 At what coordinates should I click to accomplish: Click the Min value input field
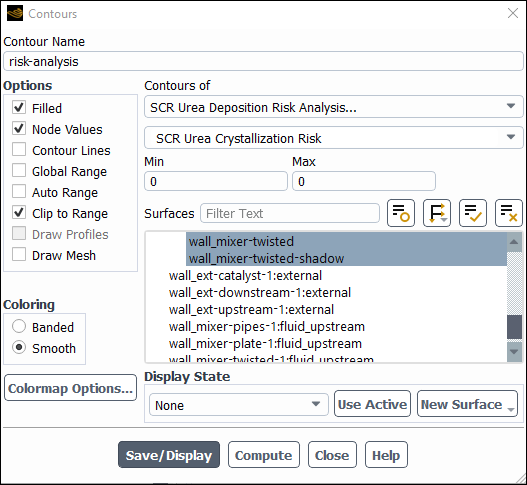click(216, 181)
